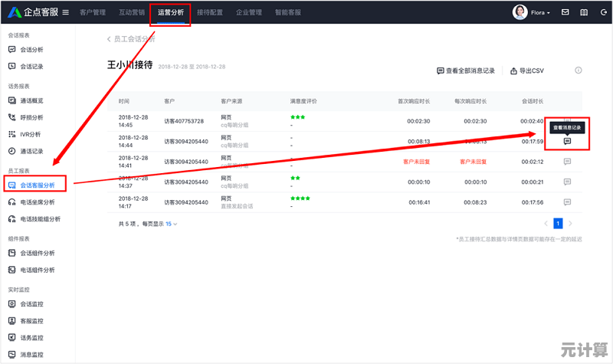The image size is (613, 364).
Task: Open message record icon for 00:00:21 session
Action: 567,182
